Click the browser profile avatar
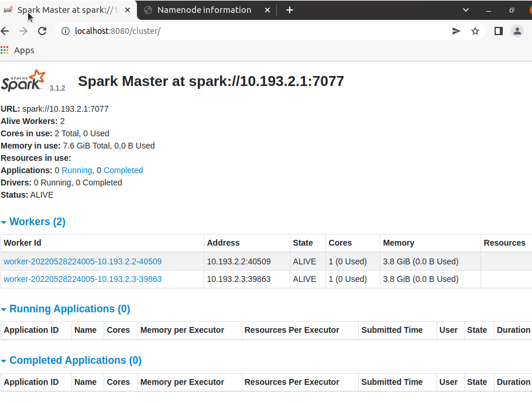Screen dimensions: 532x403 517,30
